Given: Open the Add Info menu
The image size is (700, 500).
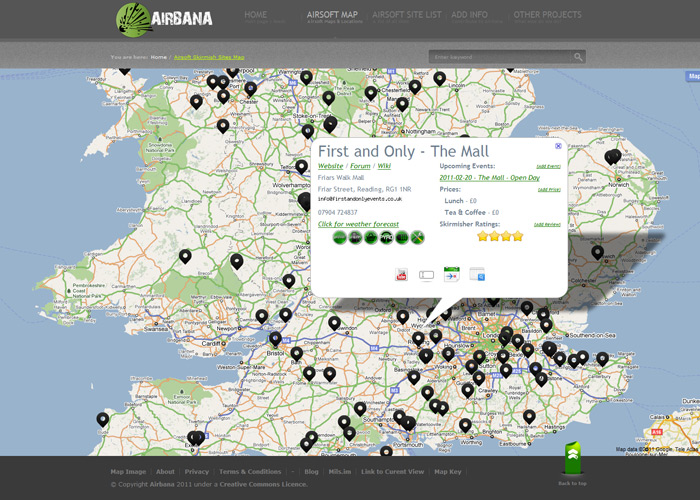Looking at the screenshot, I should click(469, 16).
